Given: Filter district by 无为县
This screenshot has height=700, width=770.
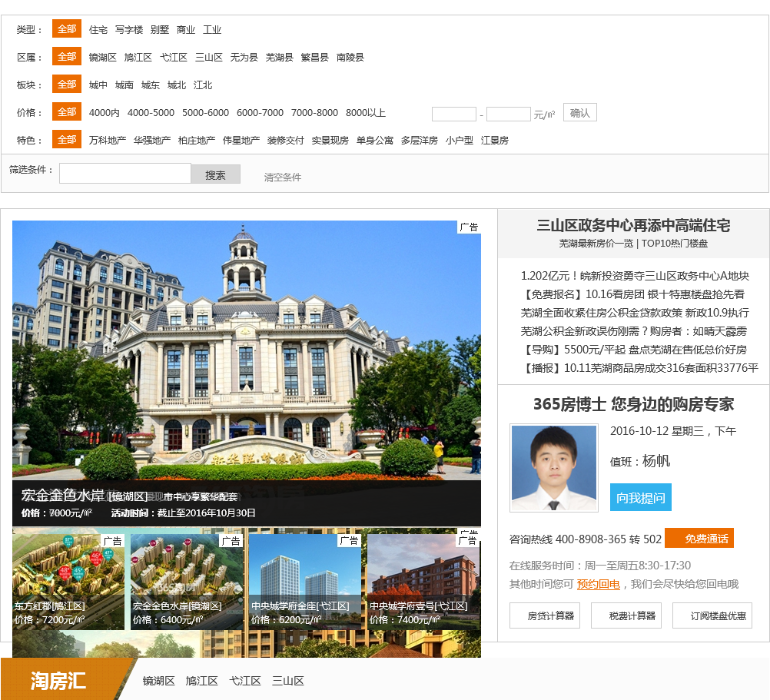Looking at the screenshot, I should click(x=244, y=58).
